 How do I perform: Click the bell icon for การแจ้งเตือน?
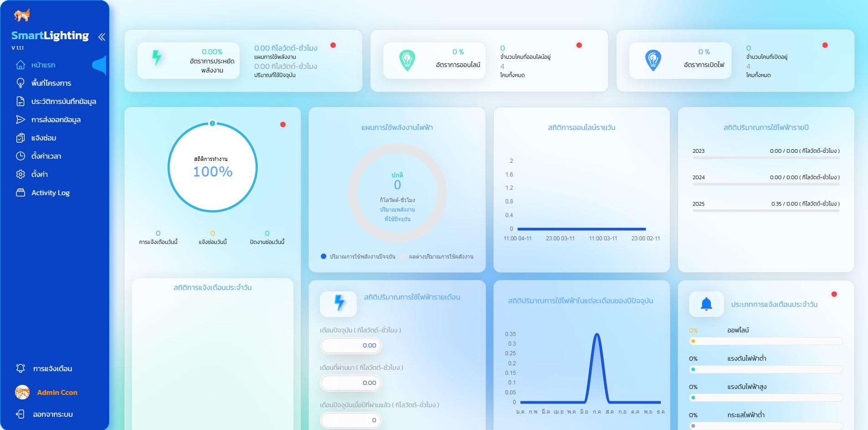coord(21,368)
